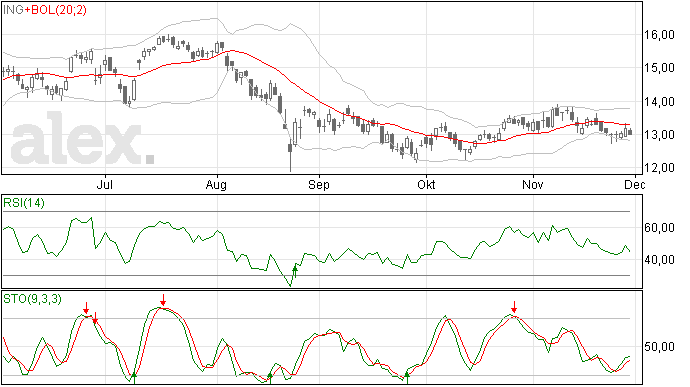Click the 12,00 price axis value
This screenshot has width=690, height=387.
click(660, 168)
